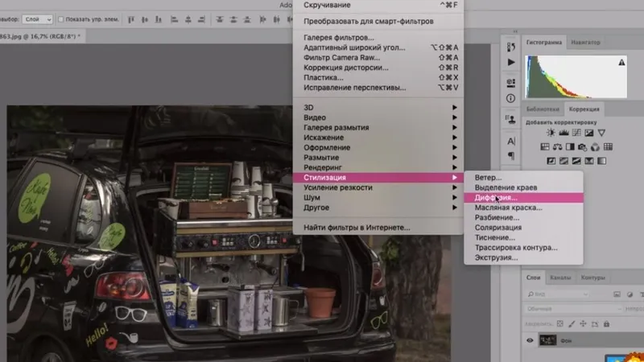Open the Слой auto-select dropdown
This screenshot has width=644, height=362.
pos(38,19)
